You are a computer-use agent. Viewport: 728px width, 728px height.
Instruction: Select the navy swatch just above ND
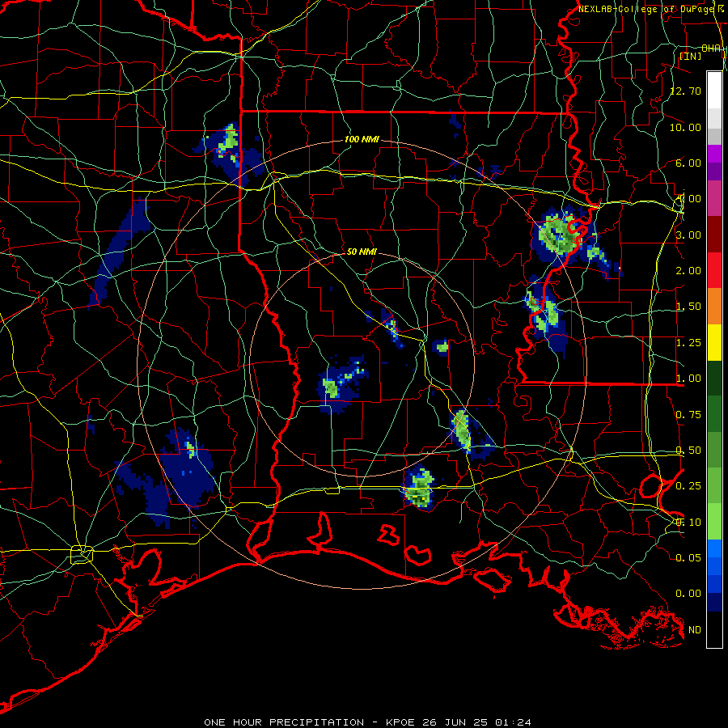point(714,603)
